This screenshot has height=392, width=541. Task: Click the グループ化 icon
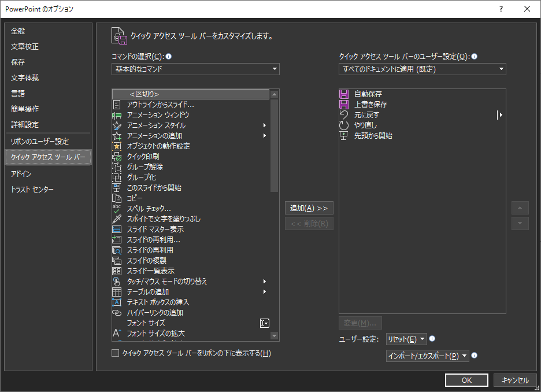pyautogui.click(x=117, y=177)
